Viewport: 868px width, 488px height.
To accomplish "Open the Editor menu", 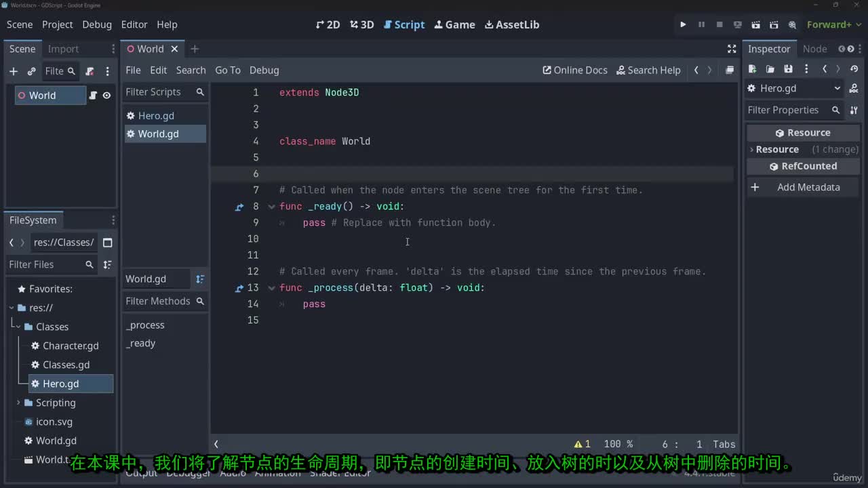I will click(x=134, y=24).
